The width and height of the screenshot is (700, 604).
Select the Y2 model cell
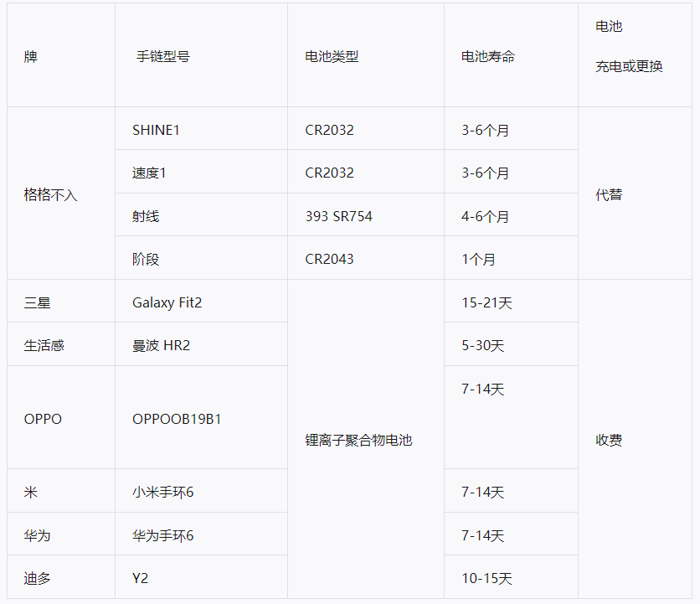click(x=142, y=577)
